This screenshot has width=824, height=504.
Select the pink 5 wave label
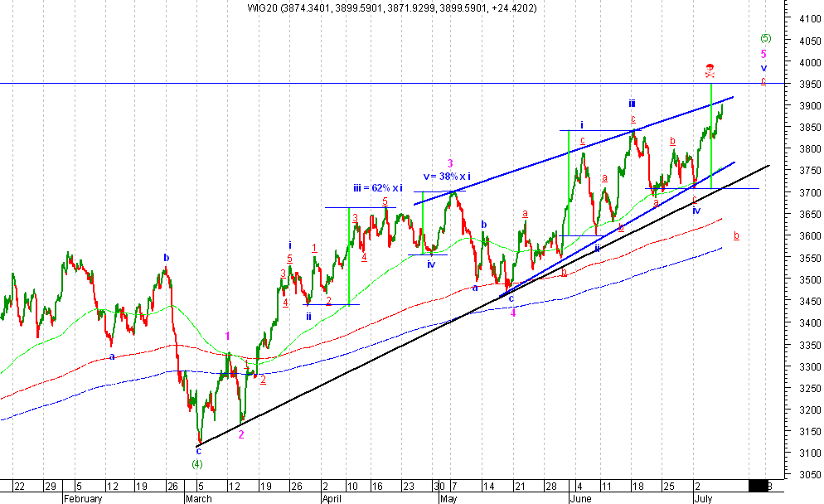pos(763,54)
